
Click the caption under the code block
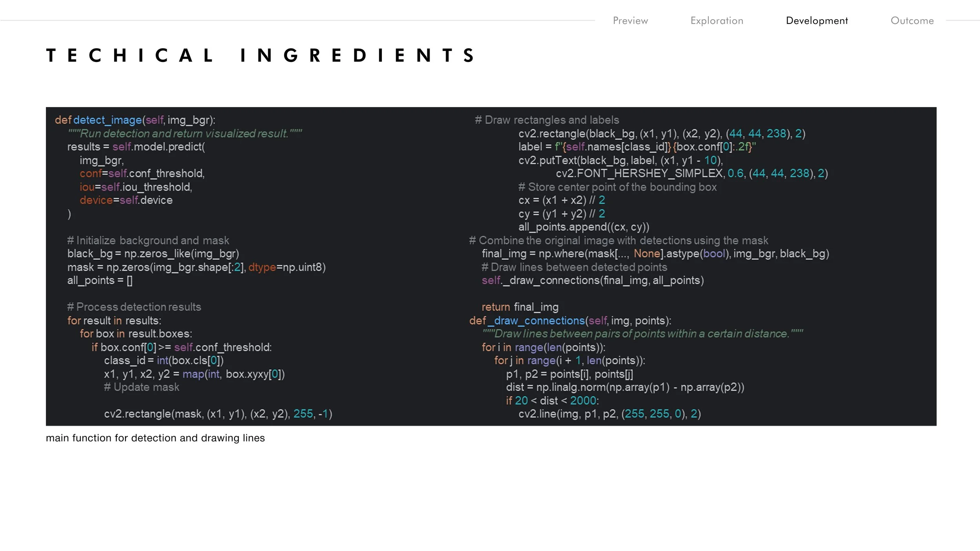[155, 438]
